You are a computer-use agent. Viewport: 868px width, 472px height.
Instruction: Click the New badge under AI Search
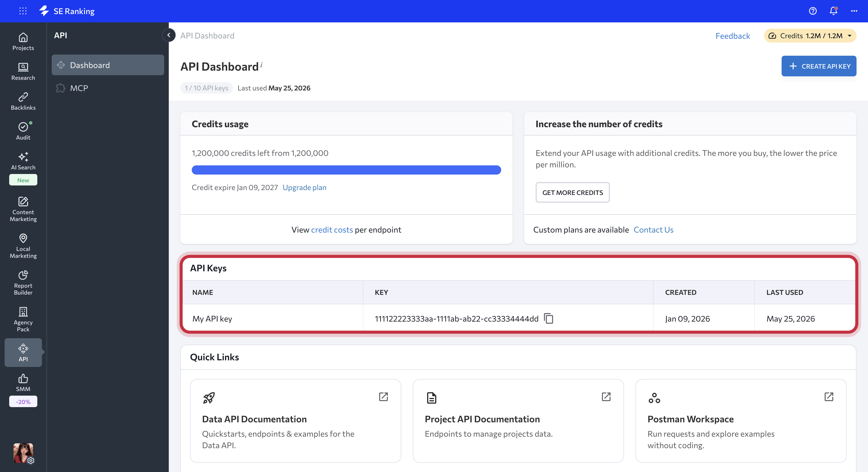[23, 180]
